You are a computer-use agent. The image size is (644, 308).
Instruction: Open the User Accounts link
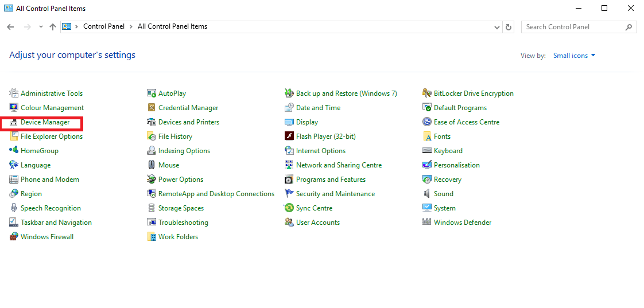[x=317, y=223]
